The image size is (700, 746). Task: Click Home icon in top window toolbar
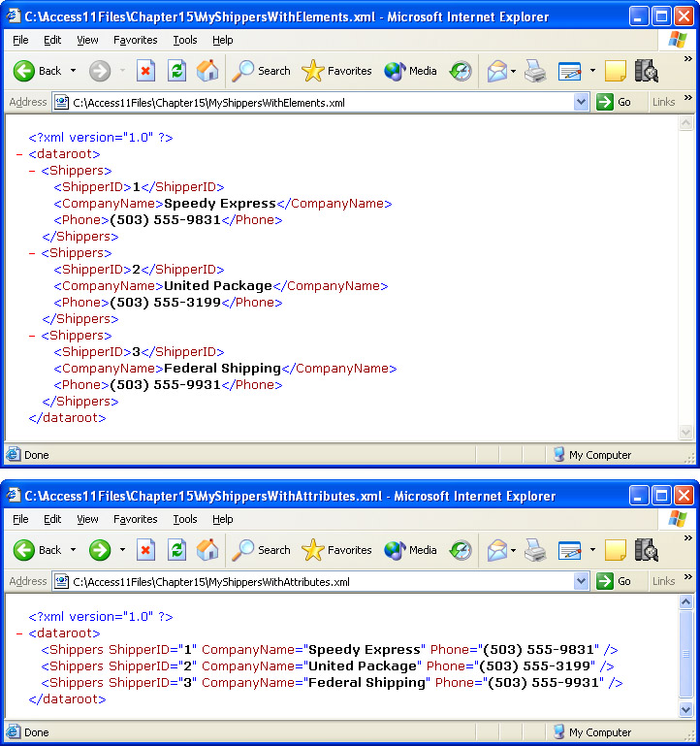[207, 71]
